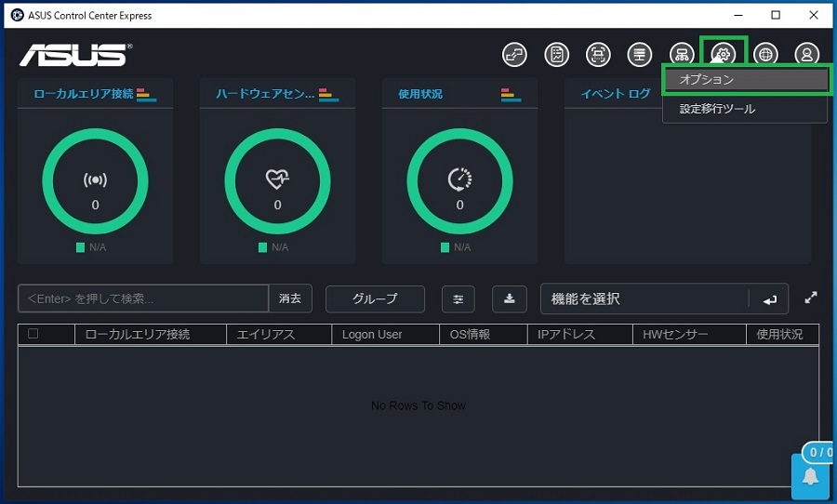This screenshot has width=837, height=504.
Task: Click the expand table fullscreen arrows icon
Action: [x=811, y=298]
